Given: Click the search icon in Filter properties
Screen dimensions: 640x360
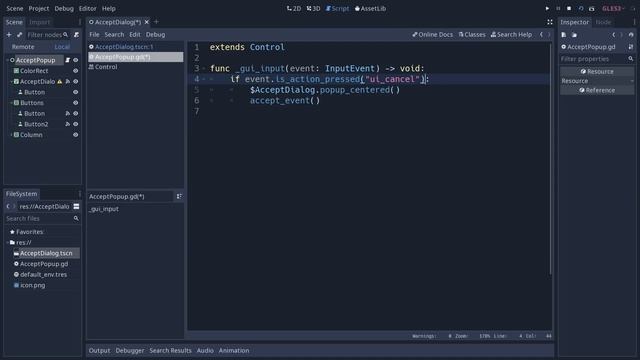Looking at the screenshot, I should coord(631,59).
